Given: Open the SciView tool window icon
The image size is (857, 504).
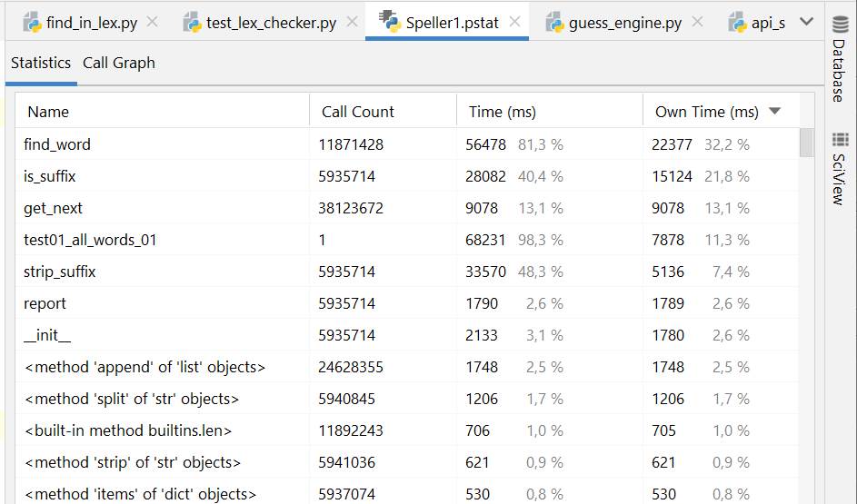Looking at the screenshot, I should (840, 140).
